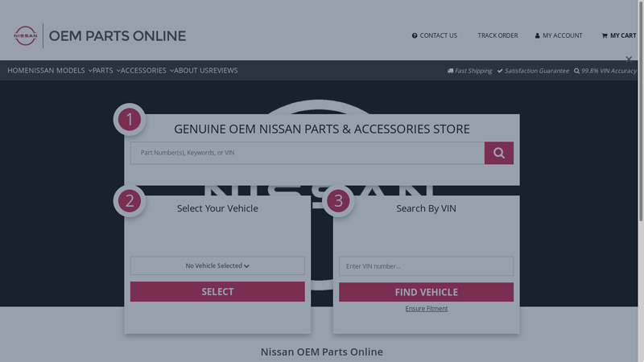
Task: Click the shopping cart icon
Action: tap(605, 35)
